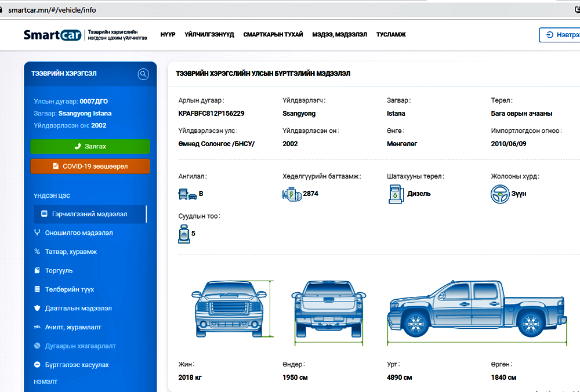580x392 pixels.
Task: Go to СМАРТКАРЫН ТУХАЙ page
Action: 273,35
